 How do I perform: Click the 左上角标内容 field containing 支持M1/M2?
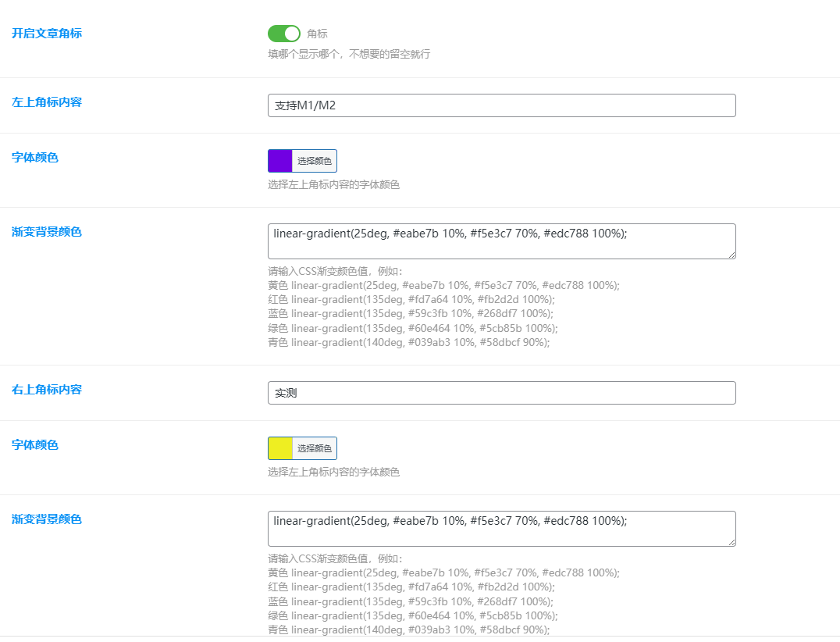[501, 105]
